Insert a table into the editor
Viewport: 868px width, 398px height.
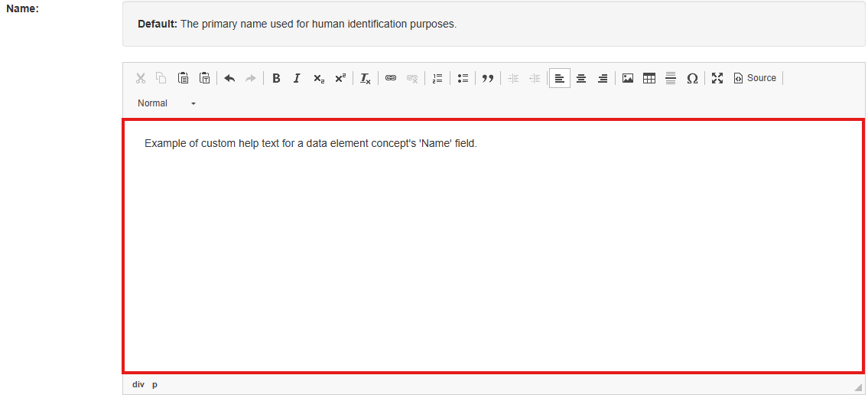coord(649,78)
